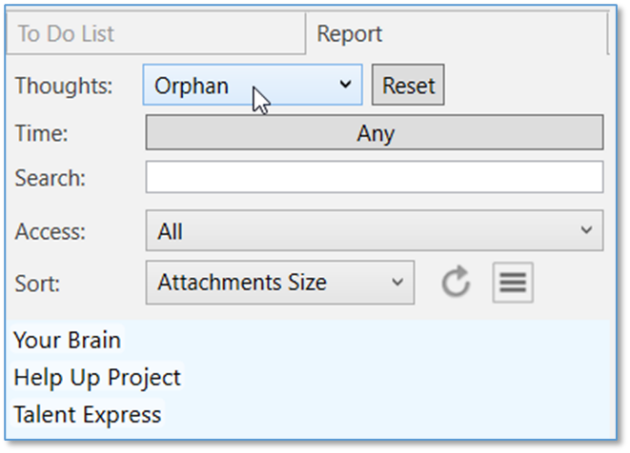The height and width of the screenshot is (453, 630).
Task: Select the Your Brain entry in results
Action: (x=67, y=340)
